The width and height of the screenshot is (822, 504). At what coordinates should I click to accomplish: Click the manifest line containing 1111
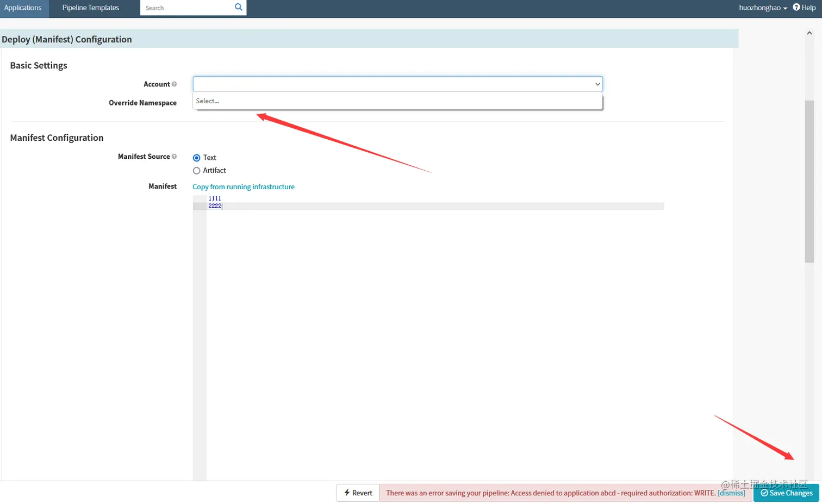[x=435, y=198]
